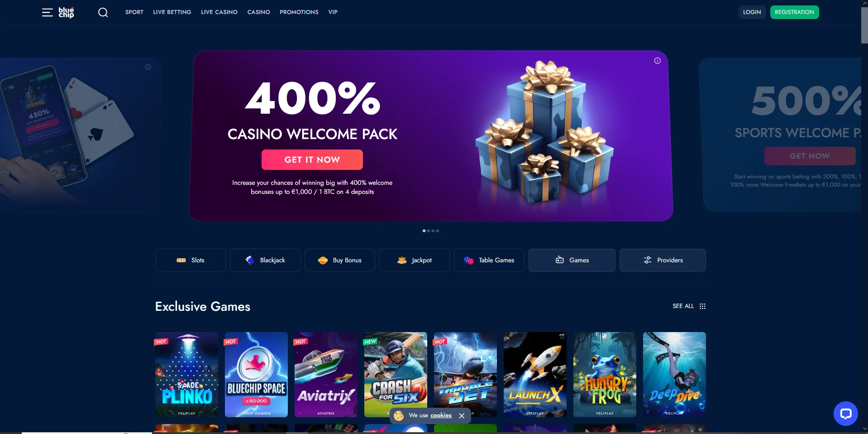868x434 pixels.
Task: Open the See All grid icon
Action: coord(702,306)
